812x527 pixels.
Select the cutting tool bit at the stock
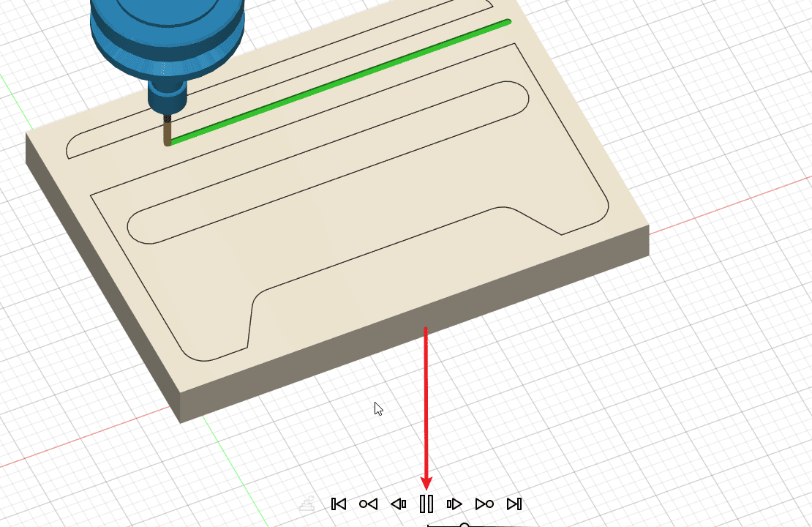(x=168, y=133)
